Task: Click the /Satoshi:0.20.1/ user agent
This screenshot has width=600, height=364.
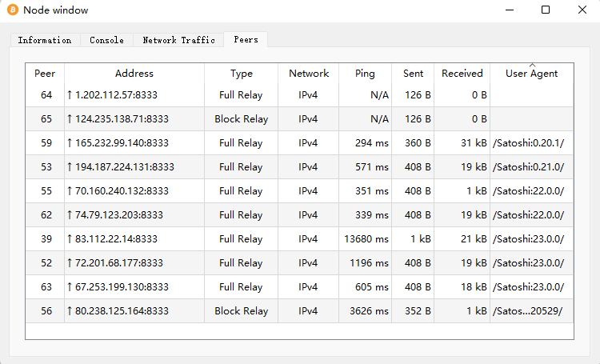Action: click(x=529, y=143)
